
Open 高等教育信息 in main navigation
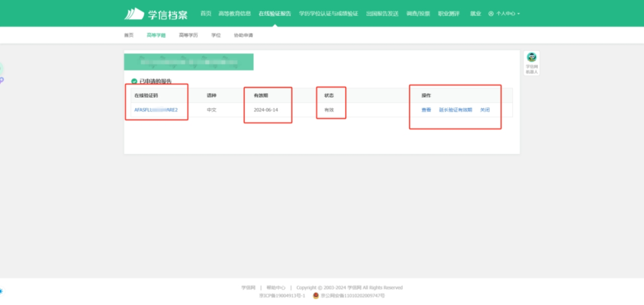(234, 14)
